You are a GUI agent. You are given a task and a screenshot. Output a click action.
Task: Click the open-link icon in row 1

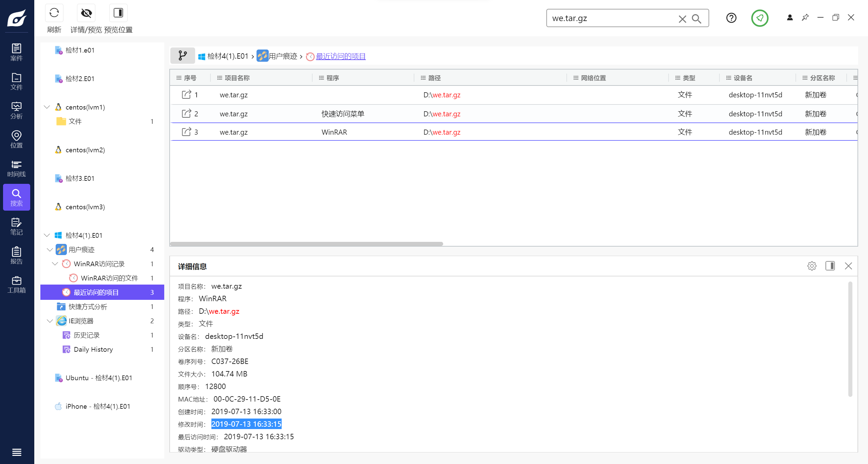(x=186, y=95)
